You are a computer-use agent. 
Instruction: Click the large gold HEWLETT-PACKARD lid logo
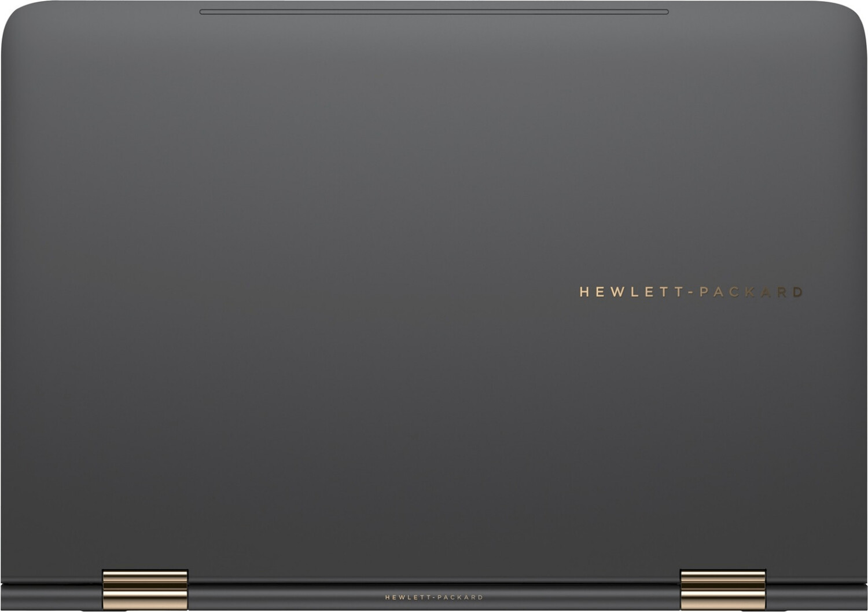point(691,292)
